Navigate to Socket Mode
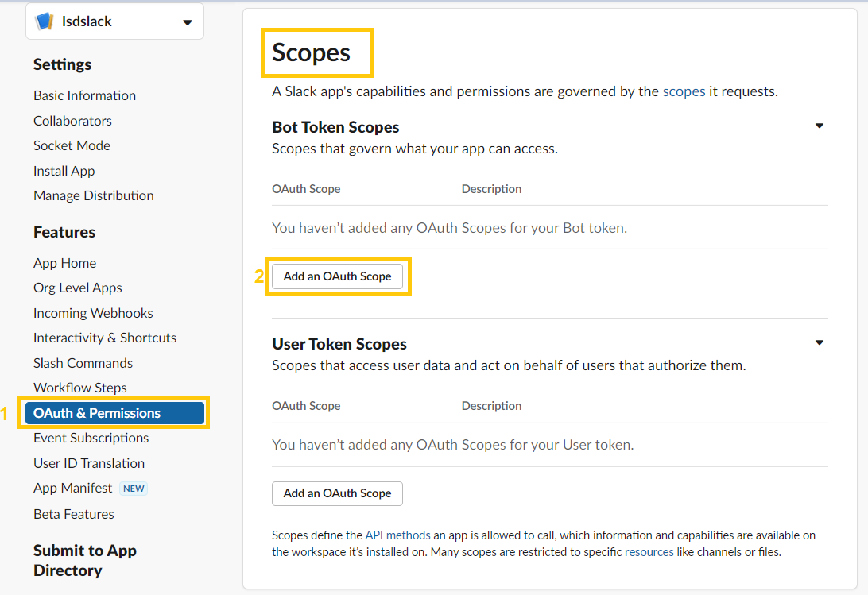 coord(72,145)
